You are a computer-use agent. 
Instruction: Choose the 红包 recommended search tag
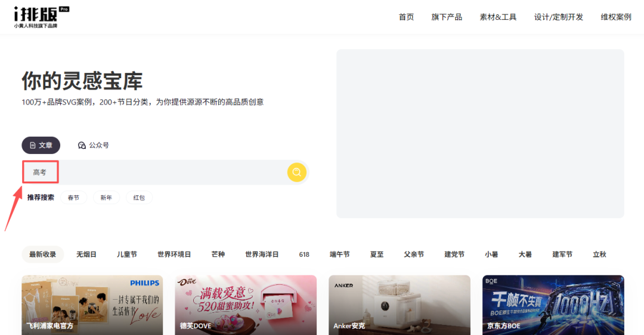pos(139,198)
